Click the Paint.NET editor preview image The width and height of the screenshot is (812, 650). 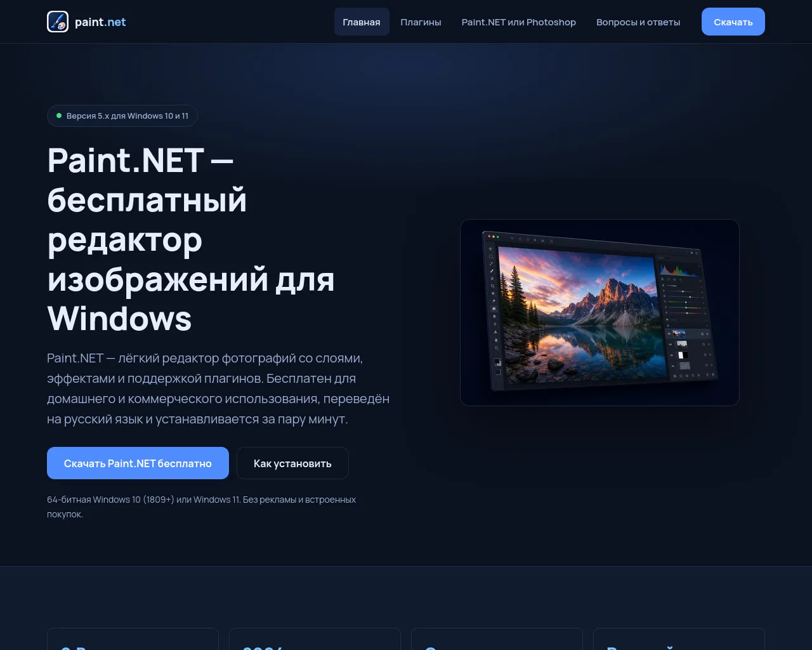pos(599,312)
